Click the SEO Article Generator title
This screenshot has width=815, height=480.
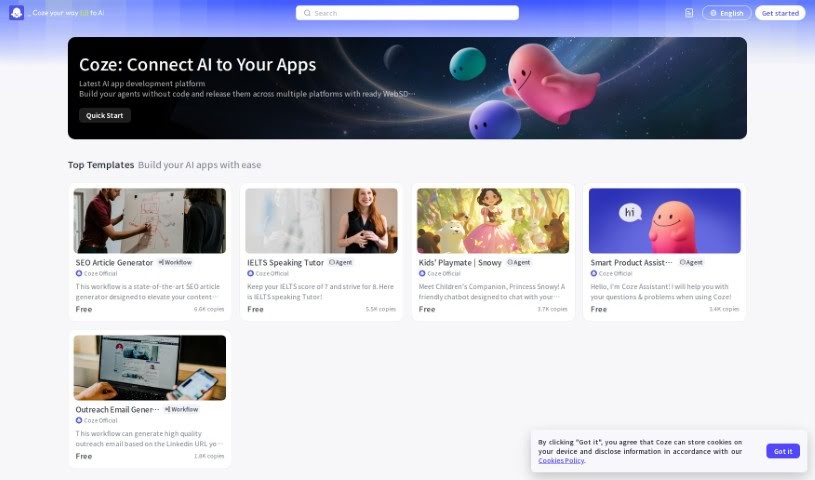coord(114,263)
